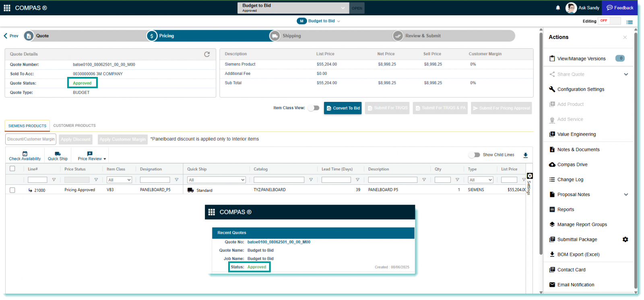644x300 pixels.
Task: Click the Catalog filter input field
Action: pos(279,180)
